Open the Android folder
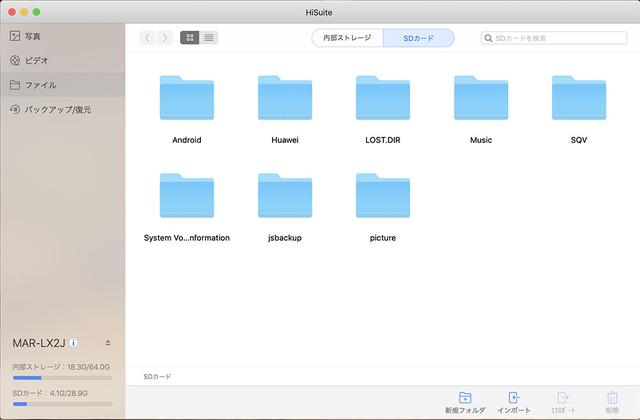 click(187, 98)
